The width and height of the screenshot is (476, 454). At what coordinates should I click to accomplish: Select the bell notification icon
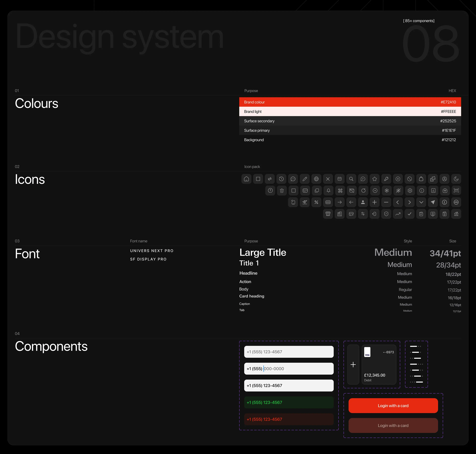[328, 191]
